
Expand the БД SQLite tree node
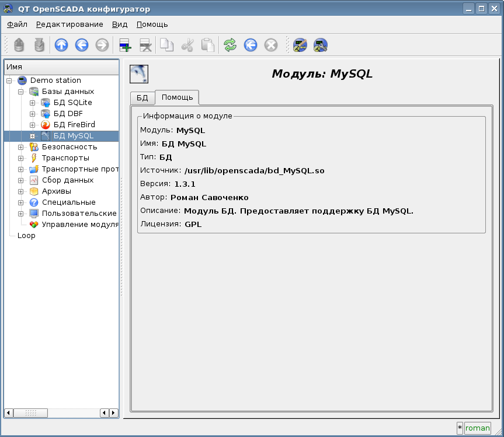tap(32, 103)
